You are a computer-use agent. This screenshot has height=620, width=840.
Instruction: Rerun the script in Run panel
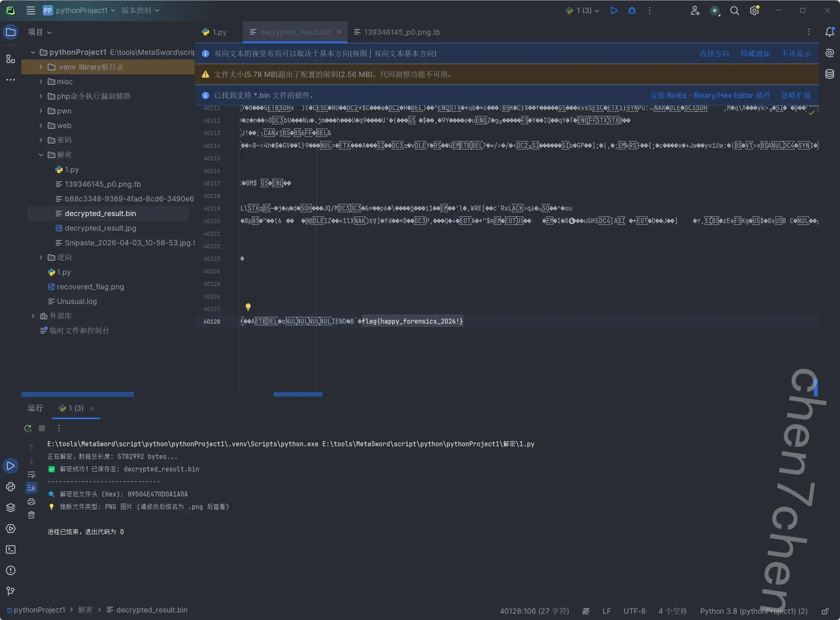click(28, 428)
